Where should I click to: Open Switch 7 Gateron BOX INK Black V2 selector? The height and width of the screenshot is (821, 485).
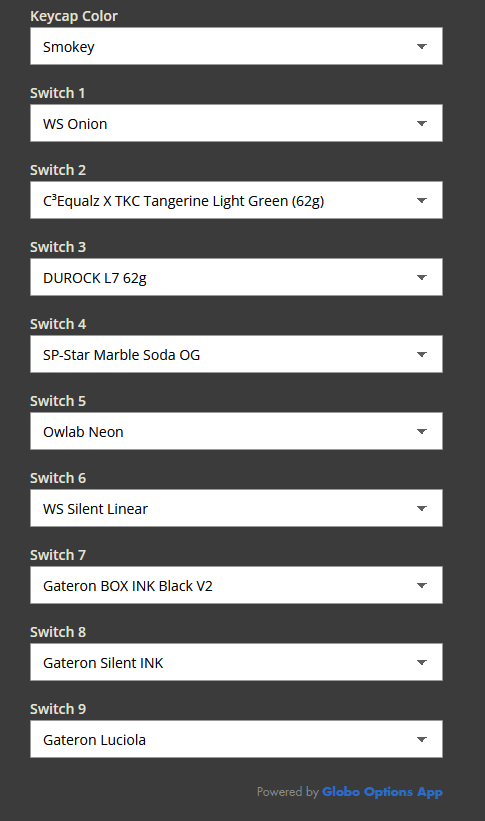(x=236, y=585)
